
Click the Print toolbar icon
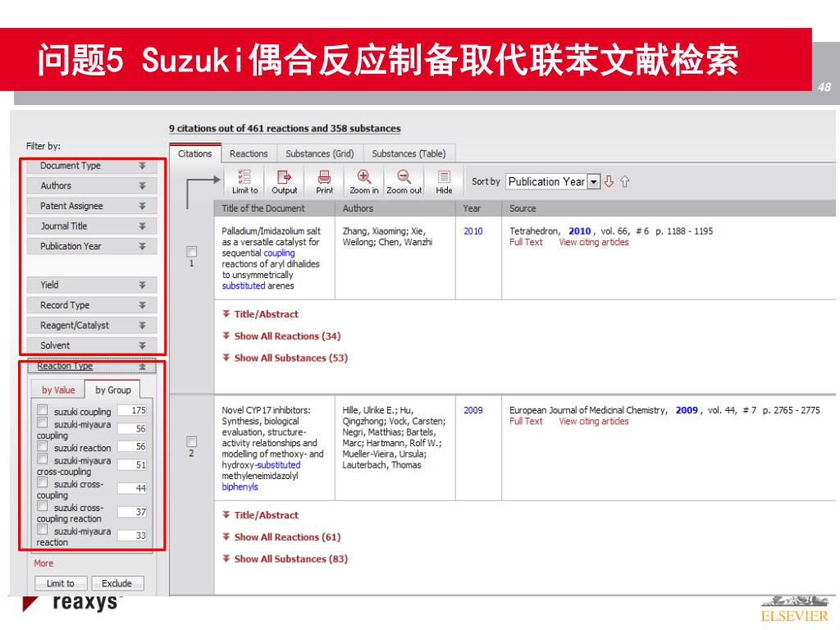[x=324, y=181]
